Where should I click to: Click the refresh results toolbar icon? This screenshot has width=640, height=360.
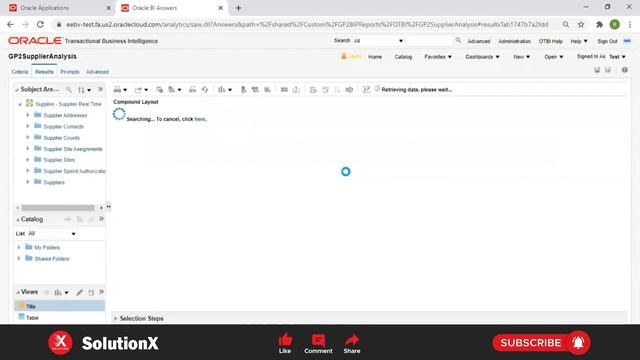click(204, 89)
